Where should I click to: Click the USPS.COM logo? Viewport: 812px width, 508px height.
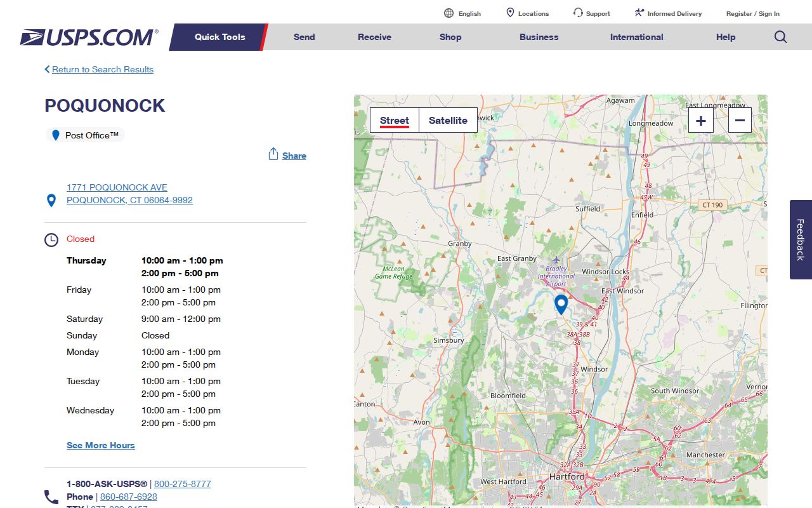[x=89, y=37]
